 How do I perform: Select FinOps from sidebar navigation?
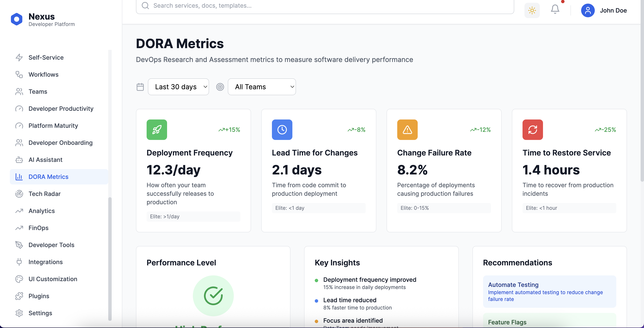[38, 228]
